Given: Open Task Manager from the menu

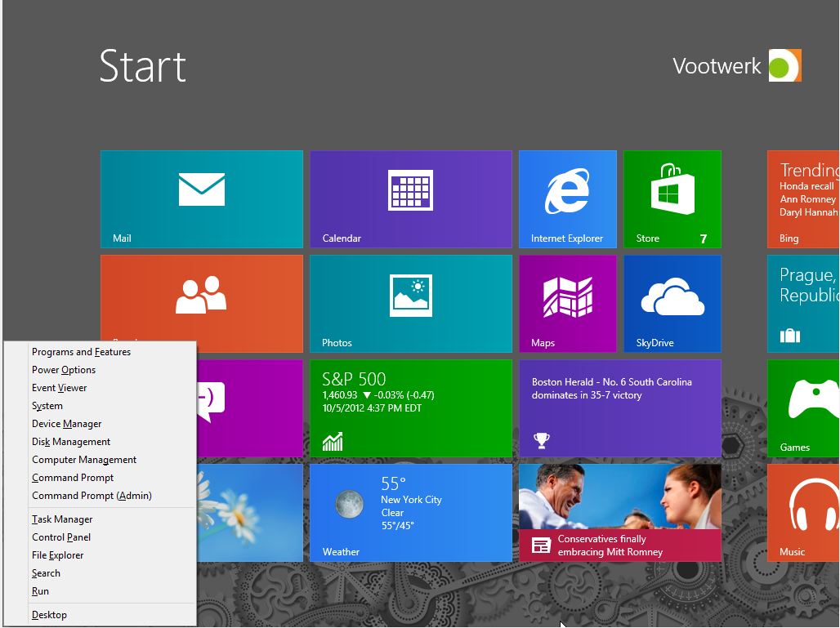Looking at the screenshot, I should click(62, 519).
